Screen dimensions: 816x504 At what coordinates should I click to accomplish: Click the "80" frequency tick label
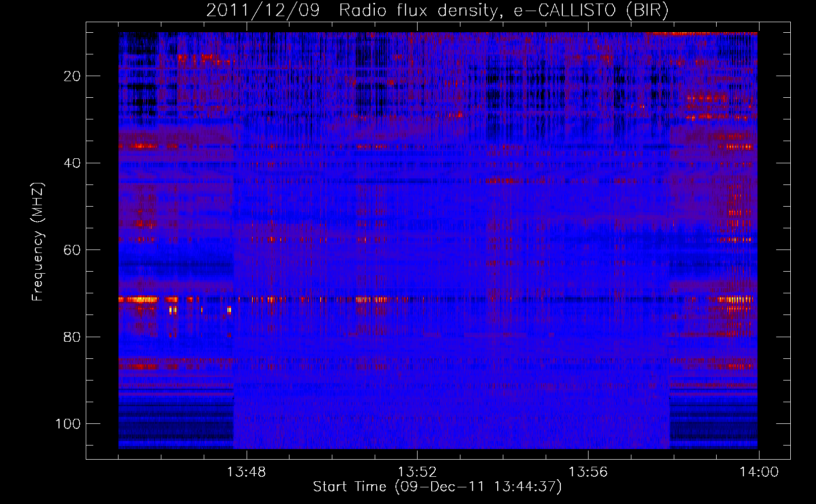pos(72,337)
